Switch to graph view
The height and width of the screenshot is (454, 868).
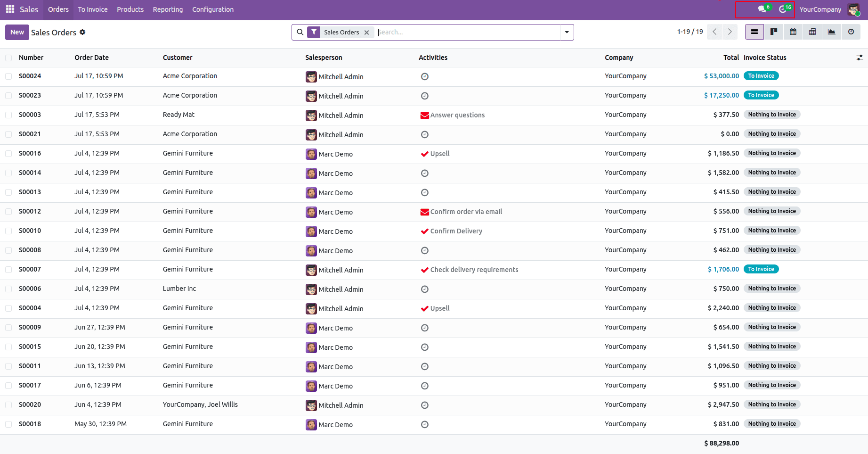pos(832,32)
